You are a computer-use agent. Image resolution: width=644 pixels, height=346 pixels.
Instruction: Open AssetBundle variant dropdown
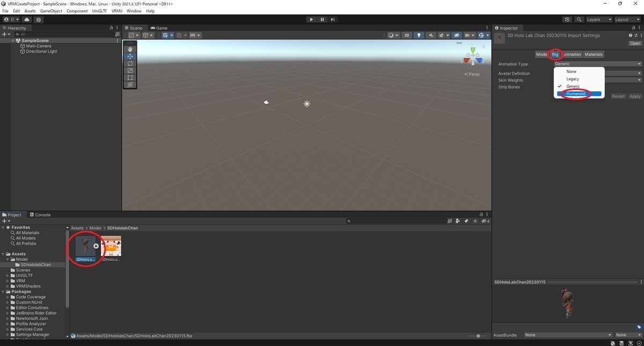[628, 335]
